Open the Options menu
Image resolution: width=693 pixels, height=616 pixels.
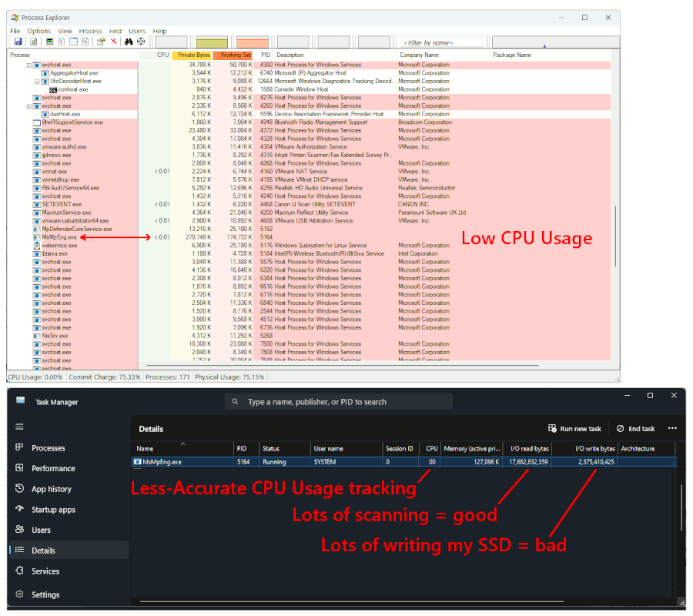click(39, 31)
